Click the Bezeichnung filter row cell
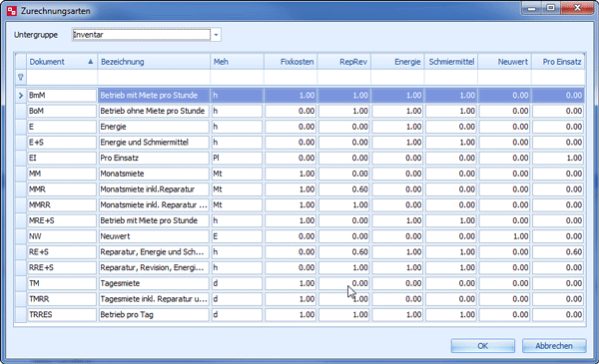This screenshot has width=599, height=364. tap(154, 78)
